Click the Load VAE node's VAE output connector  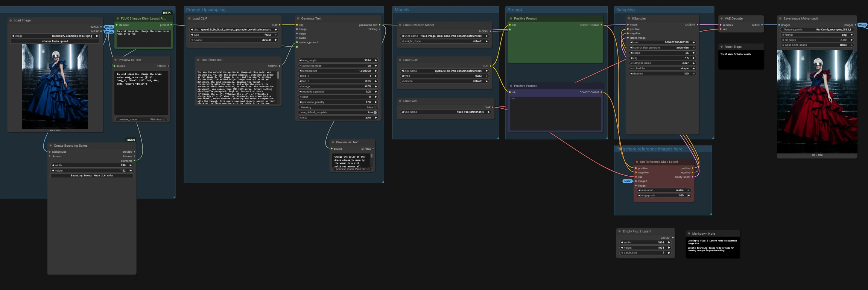click(x=493, y=107)
